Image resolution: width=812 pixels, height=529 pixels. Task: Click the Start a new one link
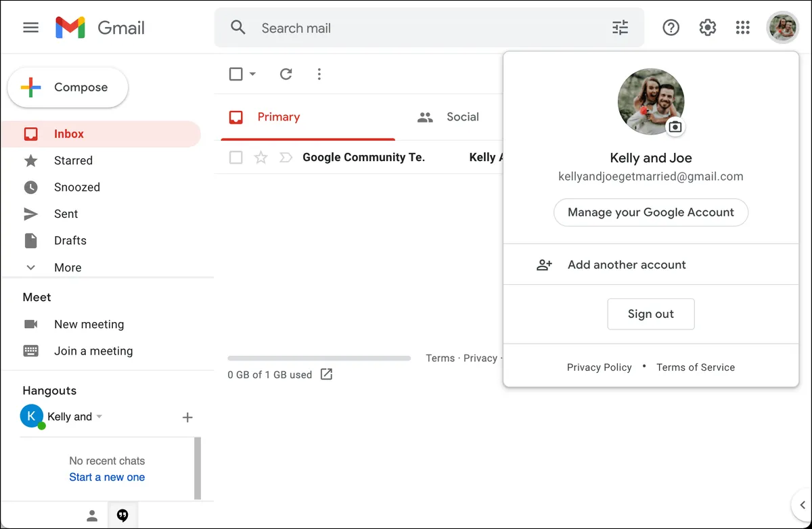107,477
